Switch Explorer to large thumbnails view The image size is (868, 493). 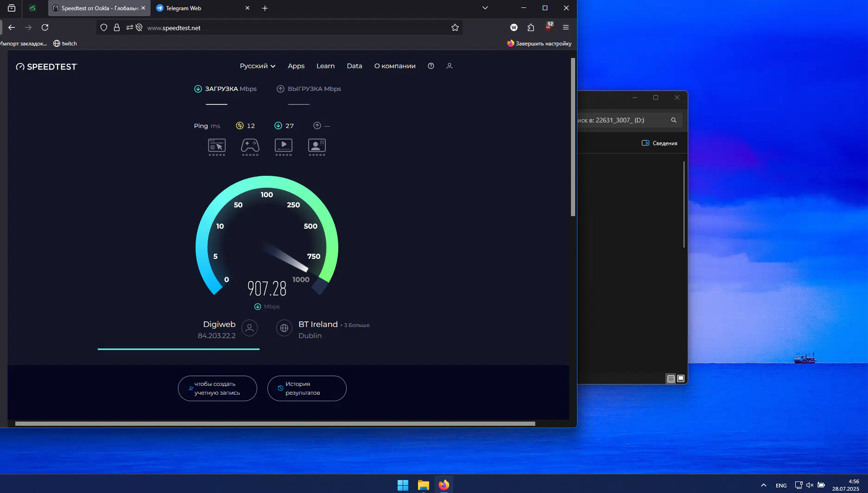point(681,378)
